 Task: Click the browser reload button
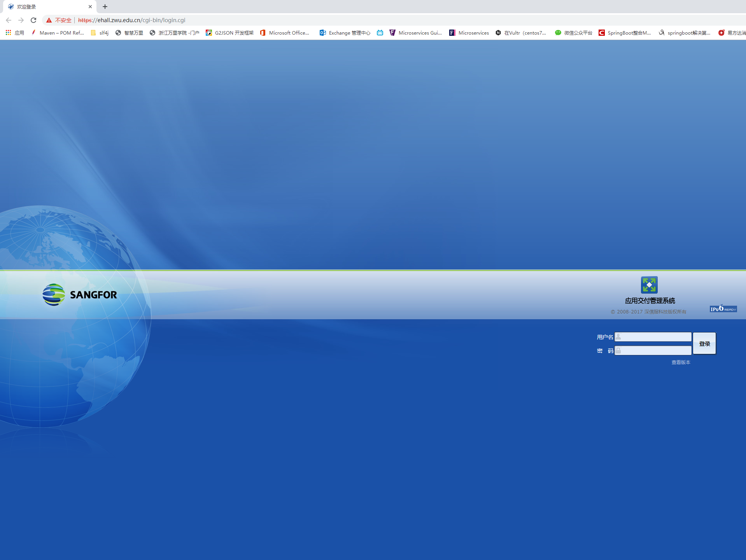click(33, 20)
